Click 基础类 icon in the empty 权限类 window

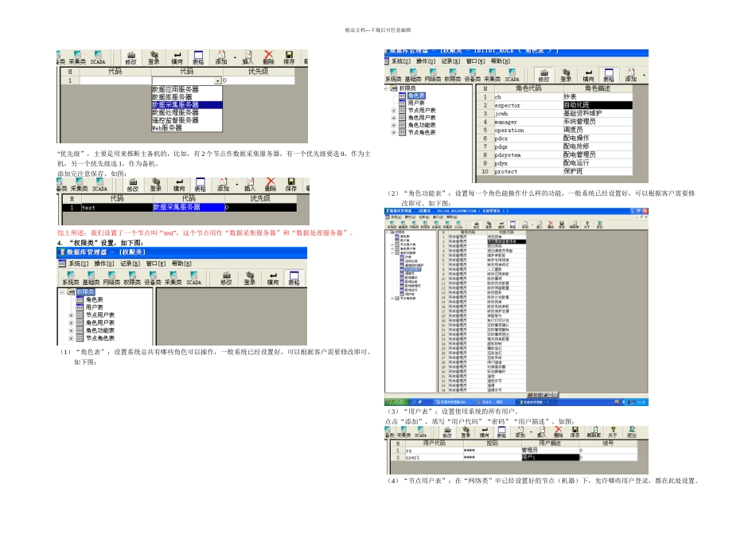[92, 279]
